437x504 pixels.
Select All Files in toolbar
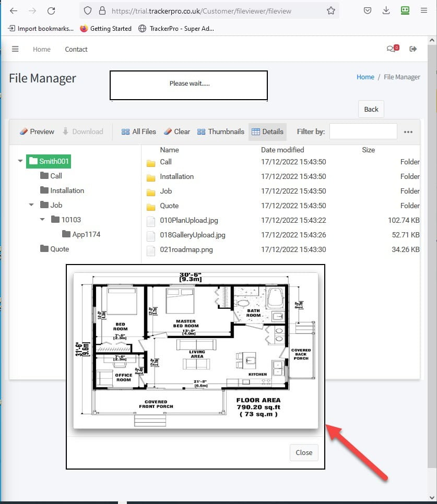138,132
